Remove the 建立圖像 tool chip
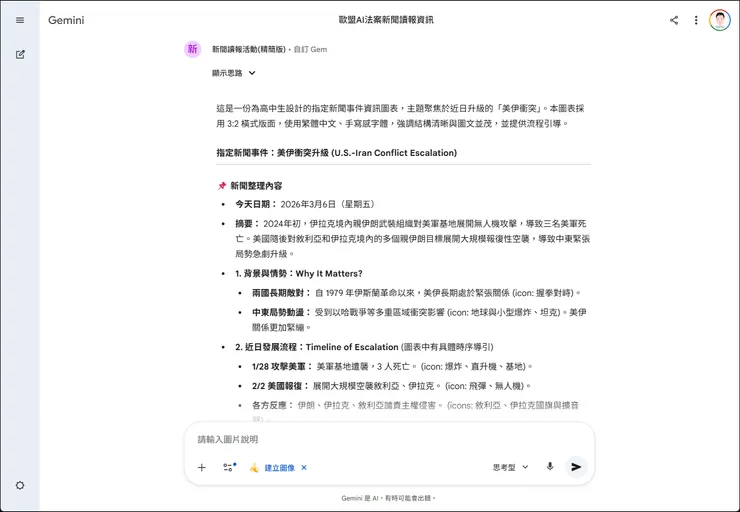This screenshot has width=740, height=512. pyautogui.click(x=304, y=467)
